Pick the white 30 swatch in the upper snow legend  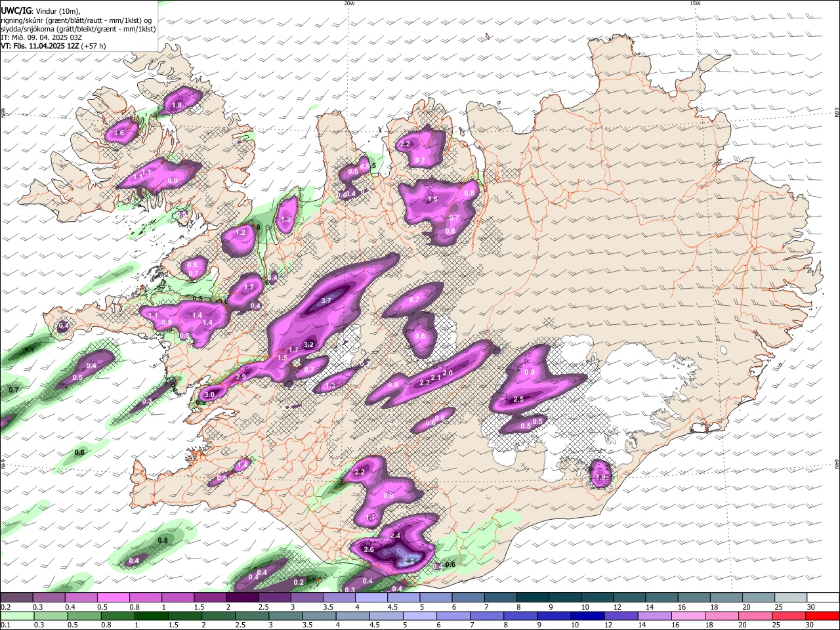[823, 598]
